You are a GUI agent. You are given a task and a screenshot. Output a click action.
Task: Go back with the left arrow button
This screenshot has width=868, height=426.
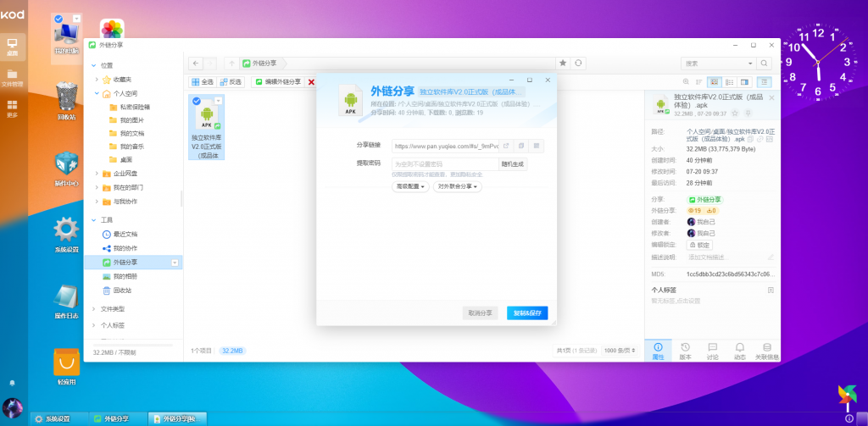tap(196, 63)
